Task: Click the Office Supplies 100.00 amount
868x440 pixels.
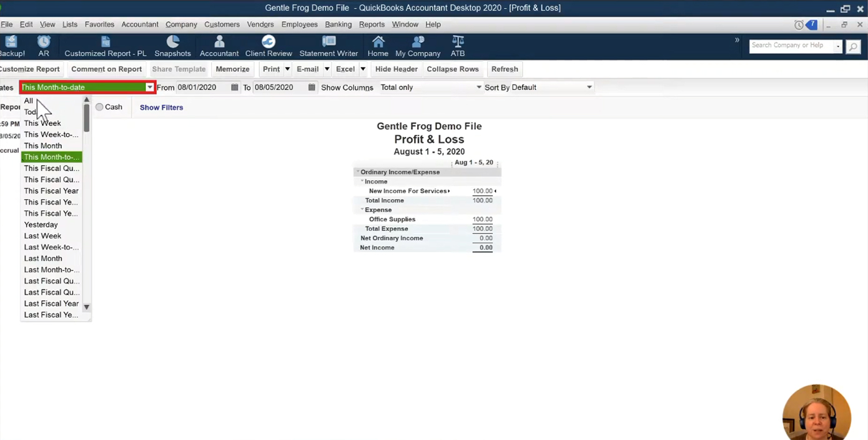Action: (x=482, y=219)
